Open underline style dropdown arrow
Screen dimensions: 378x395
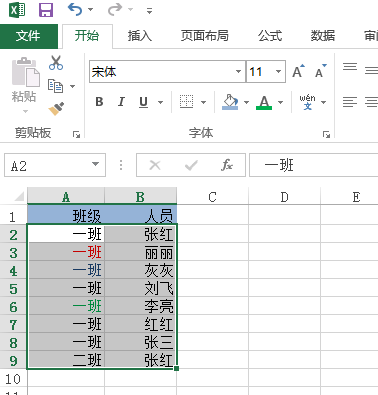160,102
